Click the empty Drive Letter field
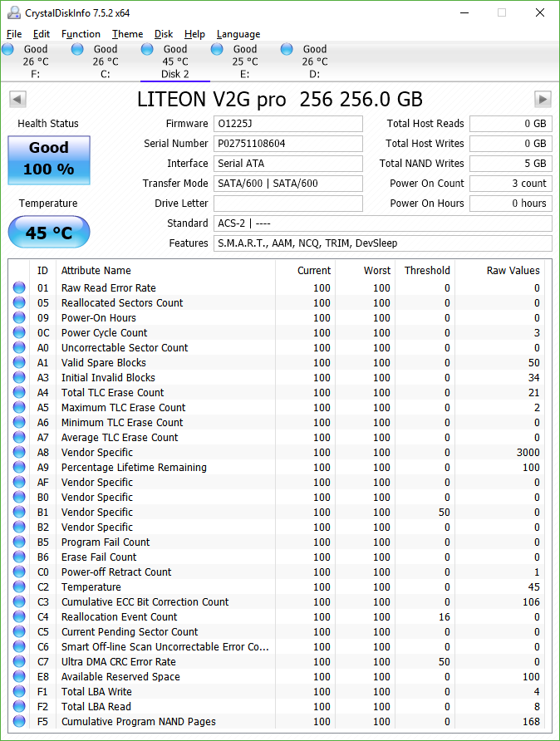 click(288, 204)
